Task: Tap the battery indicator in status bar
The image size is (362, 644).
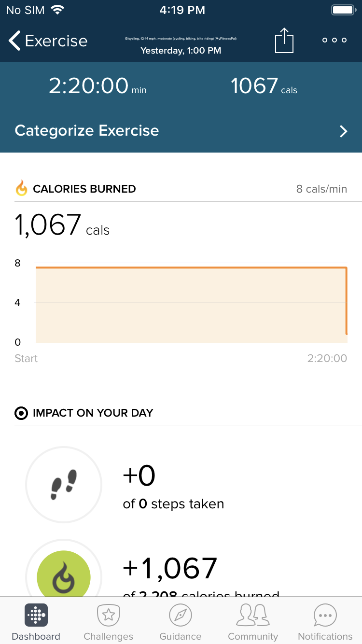Action: point(344,10)
